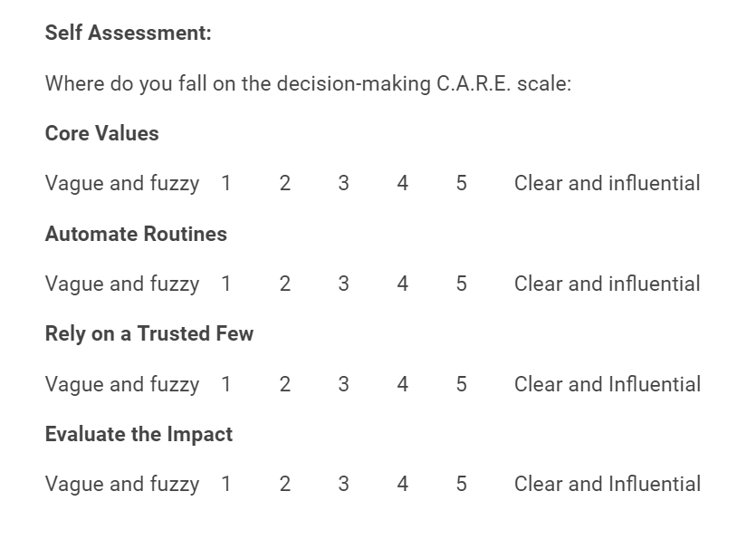Image resolution: width=756 pixels, height=549 pixels.
Task: Select rating 5 for Evaluate the Impact
Action: click(462, 484)
